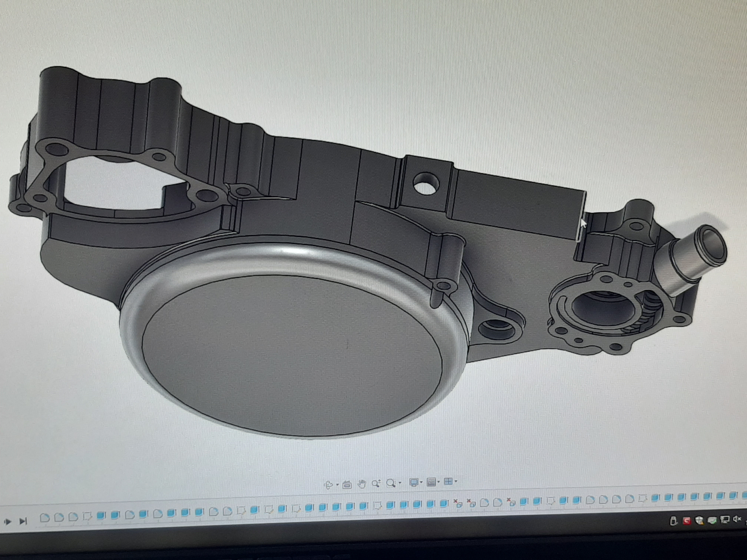The width and height of the screenshot is (747, 560).
Task: Open the Display Settings monitor icon
Action: (414, 482)
